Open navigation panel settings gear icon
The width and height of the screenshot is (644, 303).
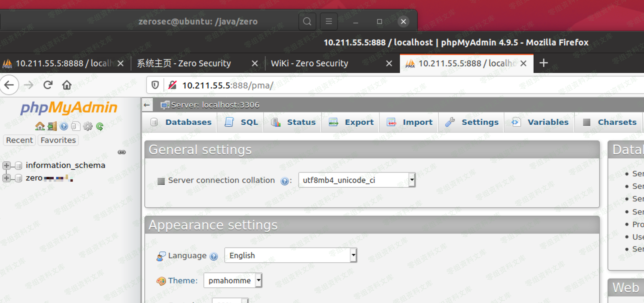pos(88,126)
